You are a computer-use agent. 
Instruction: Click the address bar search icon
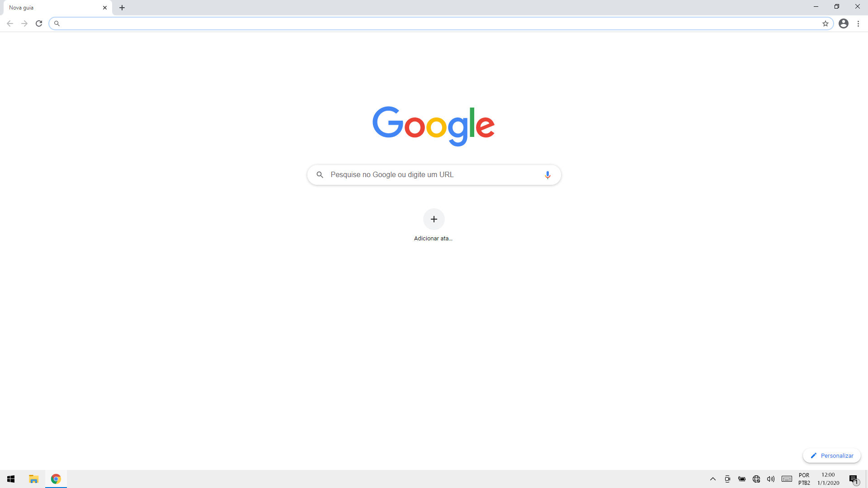pos(57,23)
